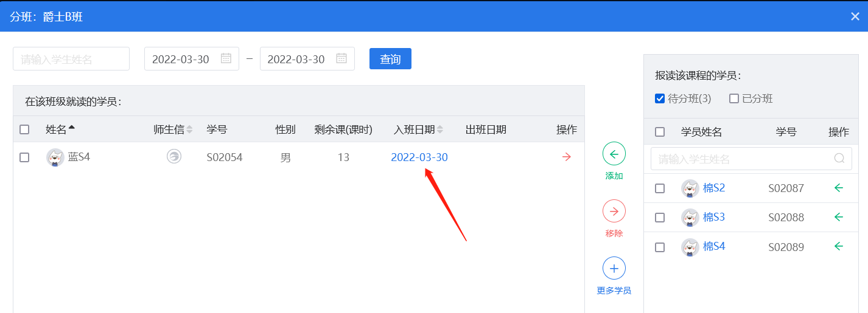This screenshot has width=868, height=313.
Task: Click the 师生信 icon in 蓝S4 row
Action: (x=174, y=157)
